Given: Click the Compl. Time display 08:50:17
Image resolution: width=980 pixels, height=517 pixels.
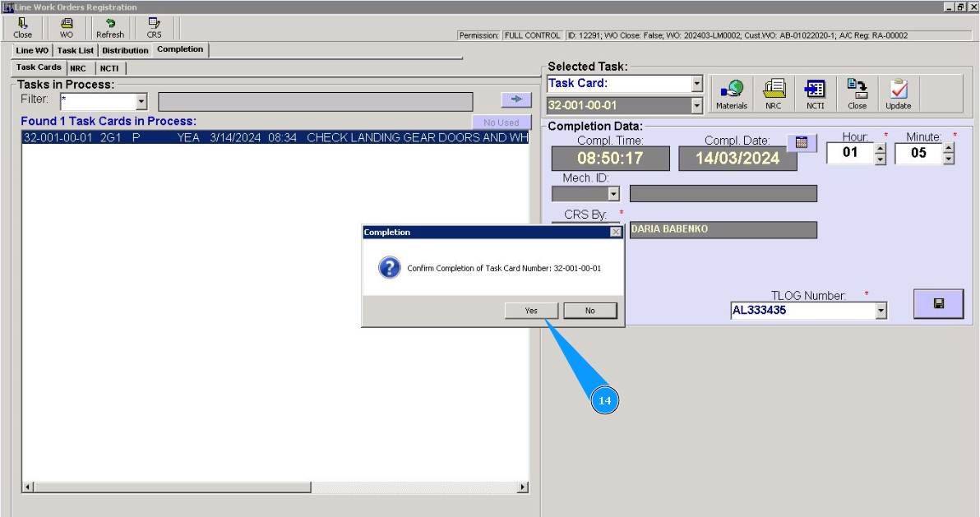Looking at the screenshot, I should (x=610, y=158).
